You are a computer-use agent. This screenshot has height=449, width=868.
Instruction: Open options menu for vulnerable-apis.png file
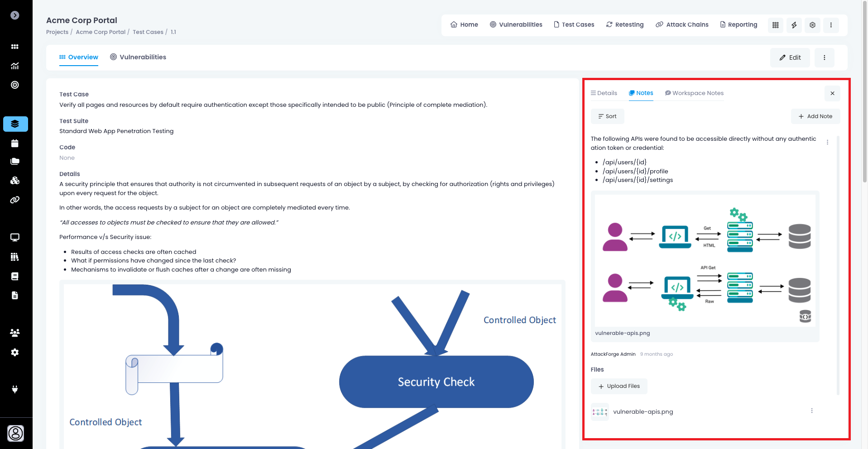(x=811, y=411)
